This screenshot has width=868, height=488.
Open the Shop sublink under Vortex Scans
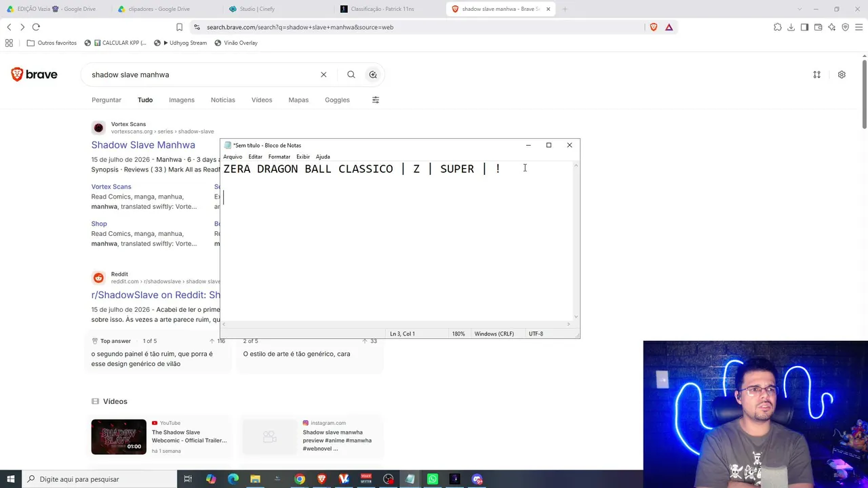click(99, 224)
